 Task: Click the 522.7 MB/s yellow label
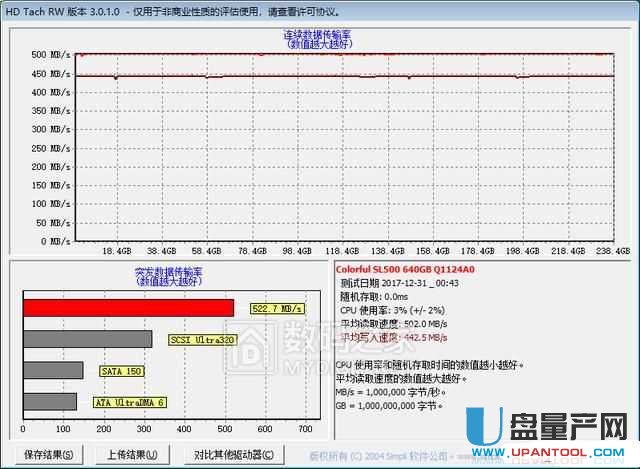coord(277,309)
